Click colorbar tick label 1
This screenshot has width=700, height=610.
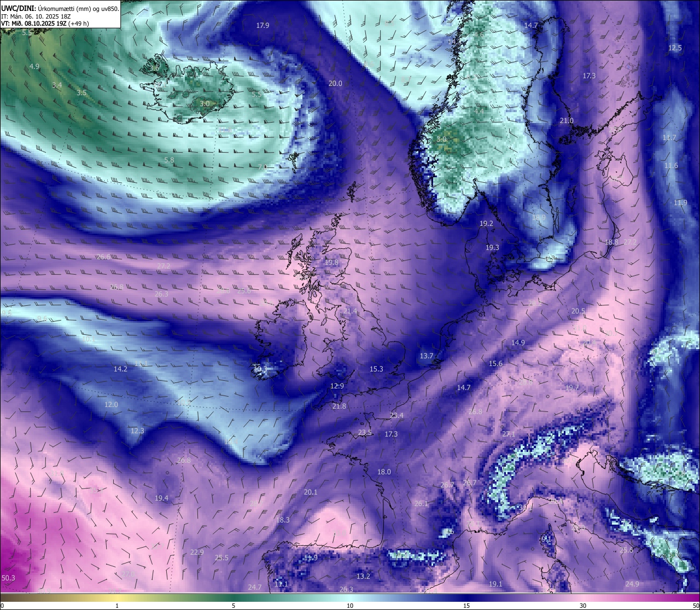tap(117, 606)
